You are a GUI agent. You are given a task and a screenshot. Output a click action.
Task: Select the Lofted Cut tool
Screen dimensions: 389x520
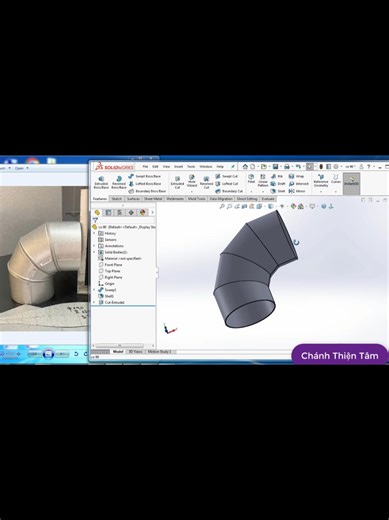tap(226, 184)
